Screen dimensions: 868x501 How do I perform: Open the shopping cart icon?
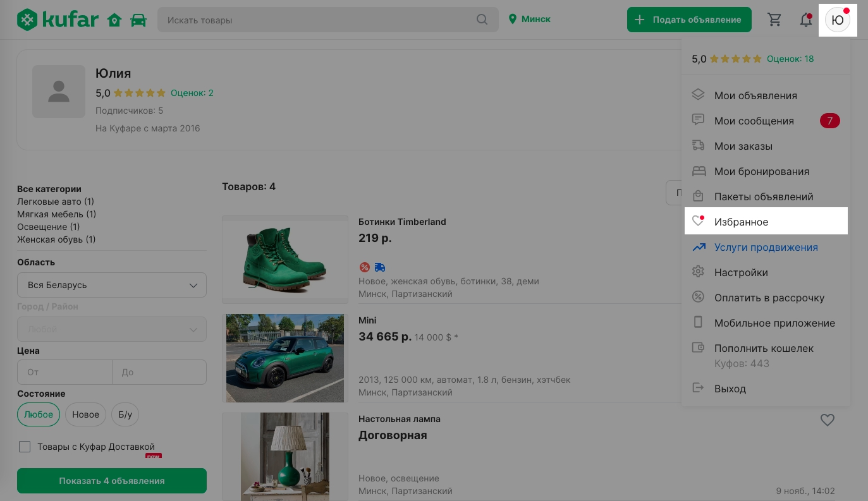click(774, 20)
